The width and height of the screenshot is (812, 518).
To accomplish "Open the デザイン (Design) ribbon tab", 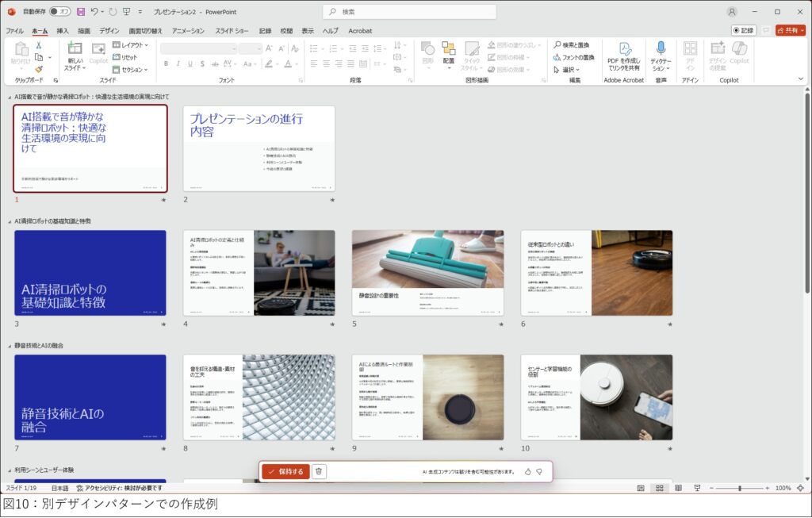I will (x=109, y=30).
